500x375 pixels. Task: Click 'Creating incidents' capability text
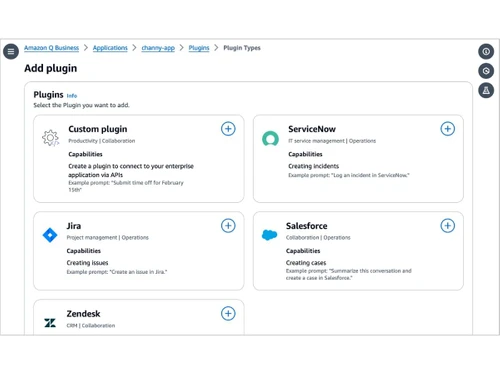coord(314,166)
